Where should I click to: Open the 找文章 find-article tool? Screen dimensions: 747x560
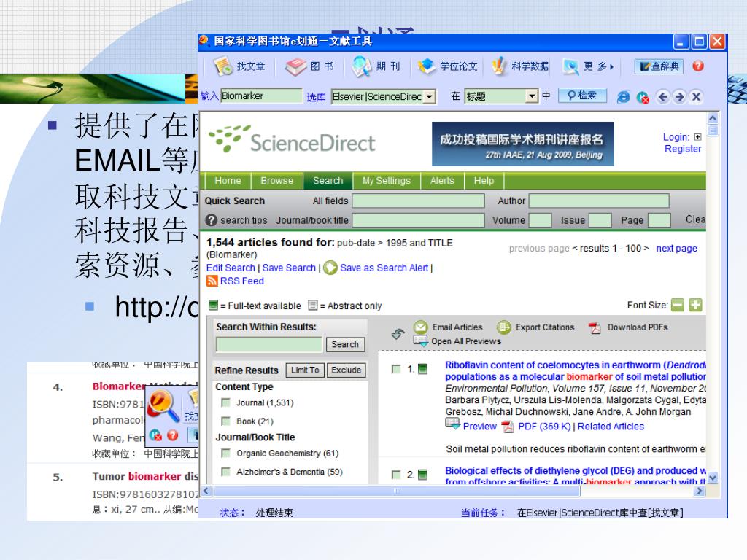click(239, 66)
